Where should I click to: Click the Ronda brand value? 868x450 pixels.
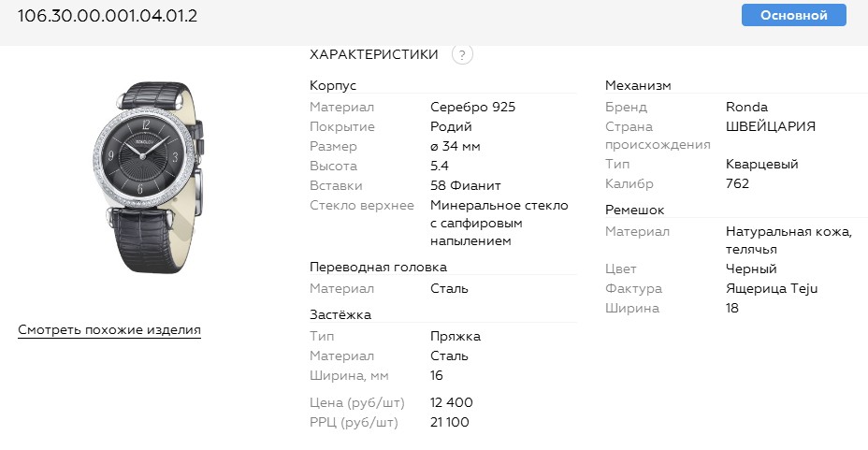[x=746, y=107]
